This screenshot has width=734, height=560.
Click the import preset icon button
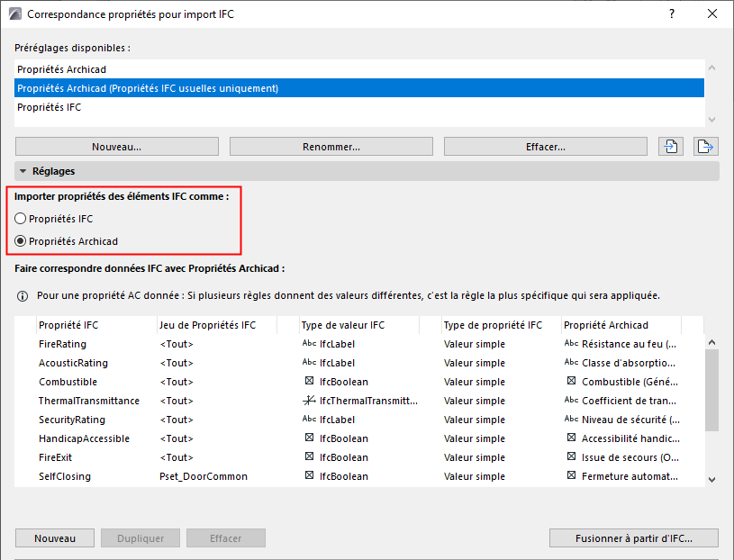tap(670, 147)
